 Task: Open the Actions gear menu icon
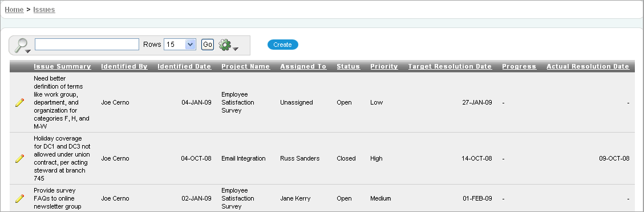tap(225, 45)
